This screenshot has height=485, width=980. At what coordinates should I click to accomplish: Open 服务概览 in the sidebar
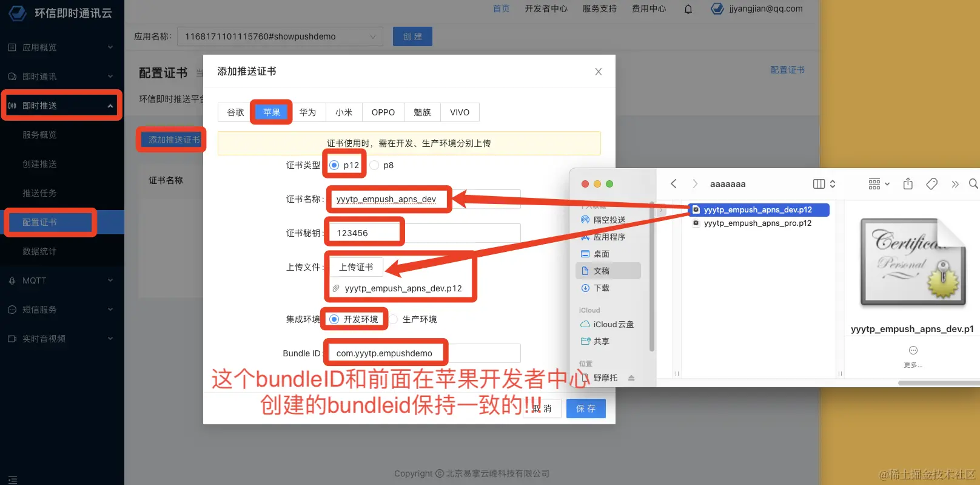pyautogui.click(x=39, y=135)
